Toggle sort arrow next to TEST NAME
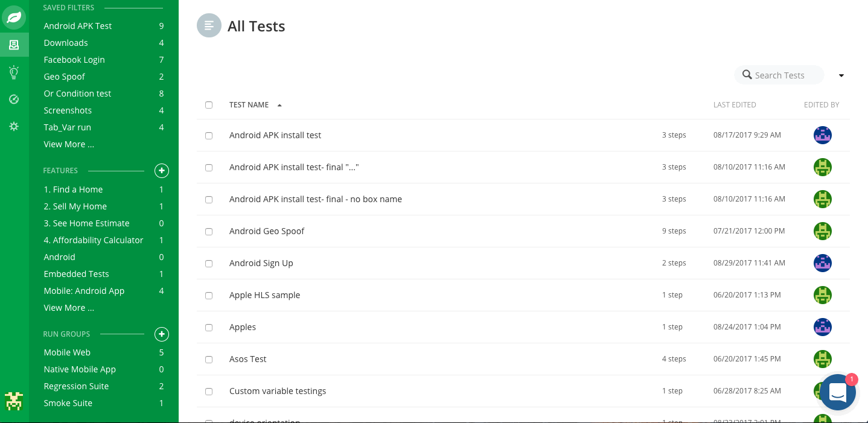 tap(279, 105)
